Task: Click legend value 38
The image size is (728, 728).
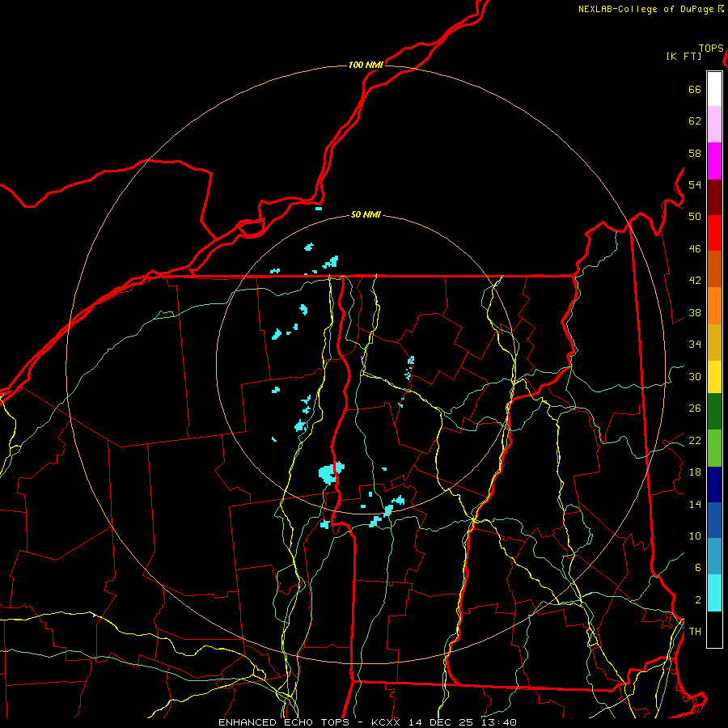Action: point(695,312)
